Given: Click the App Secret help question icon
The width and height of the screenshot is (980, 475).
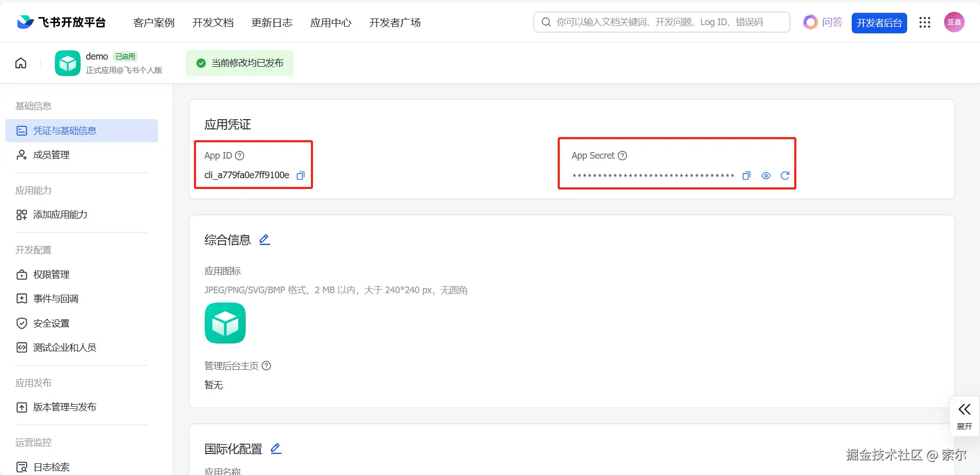Looking at the screenshot, I should (x=622, y=156).
